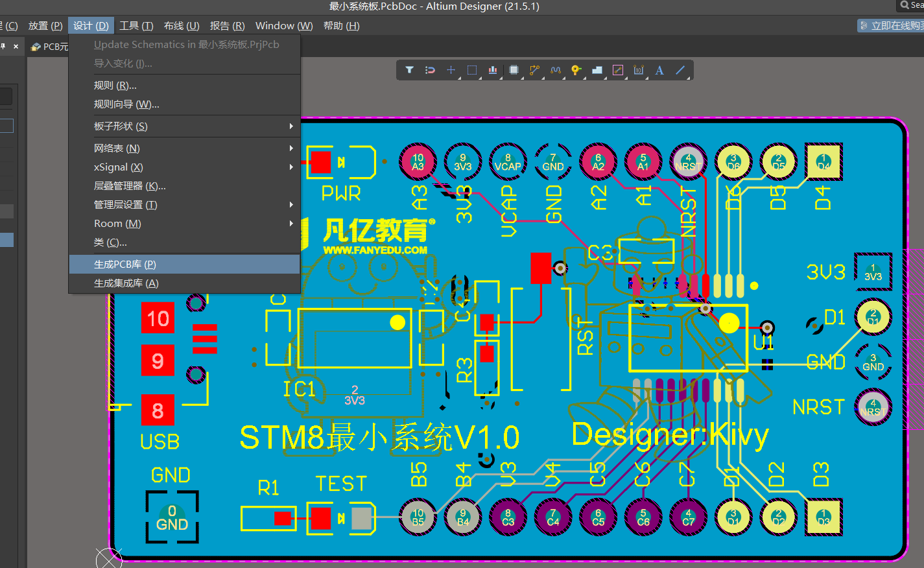Image resolution: width=924 pixels, height=568 pixels.
Task: Select the place component chip icon
Action: pos(514,70)
